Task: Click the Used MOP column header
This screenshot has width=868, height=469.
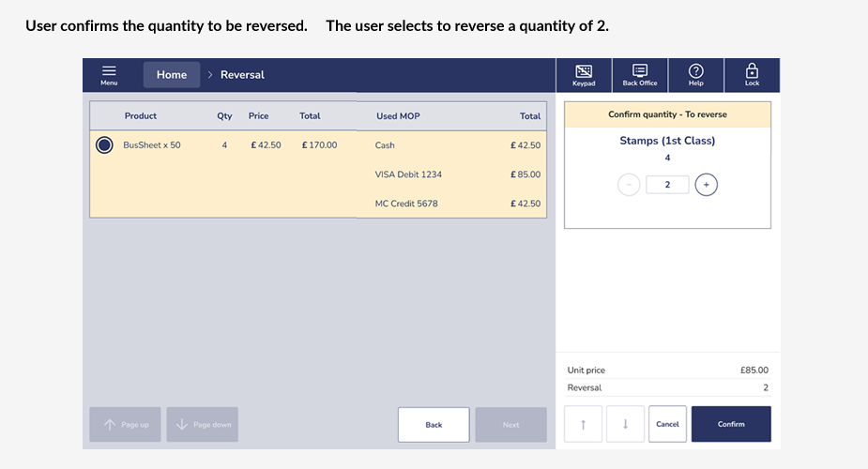Action: [398, 116]
